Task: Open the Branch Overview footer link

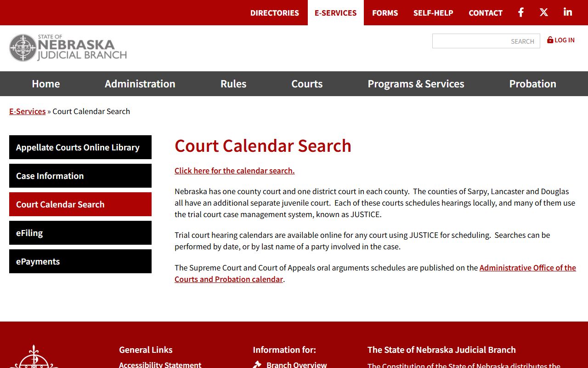Action: click(297, 365)
